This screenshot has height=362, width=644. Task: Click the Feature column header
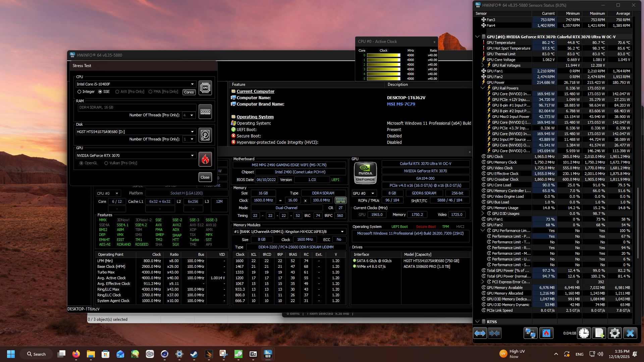(307, 85)
